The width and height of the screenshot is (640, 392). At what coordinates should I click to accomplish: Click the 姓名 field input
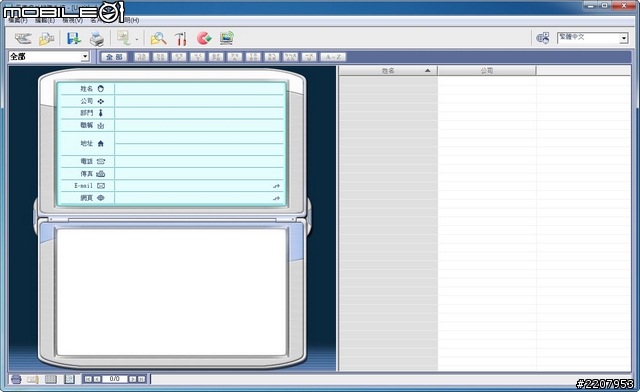(x=199, y=89)
